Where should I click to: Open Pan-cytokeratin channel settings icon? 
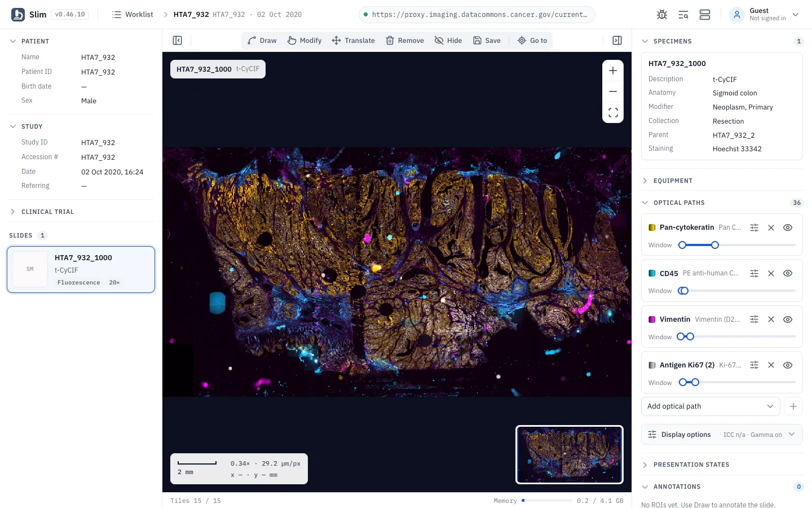(x=754, y=227)
